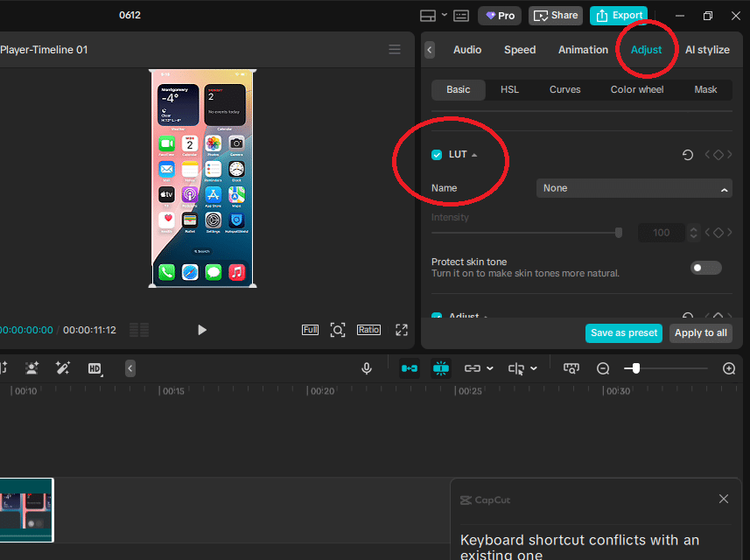Collapse the toolbar with left arrow
This screenshot has width=750, height=560.
[x=130, y=368]
